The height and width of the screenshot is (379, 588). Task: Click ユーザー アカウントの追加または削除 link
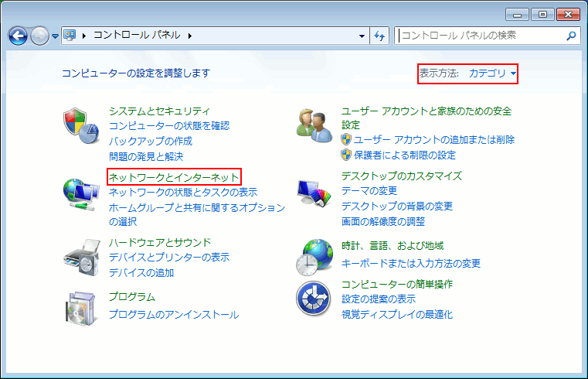coord(433,140)
